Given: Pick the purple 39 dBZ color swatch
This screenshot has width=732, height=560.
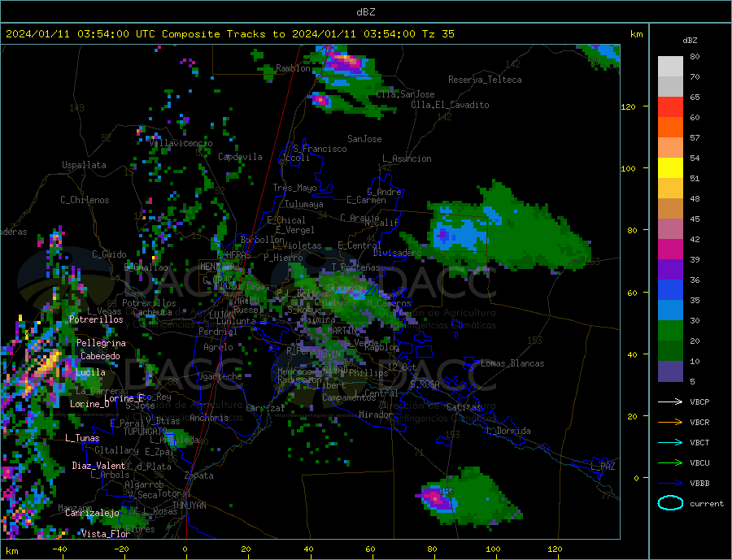Looking at the screenshot, I should [x=670, y=270].
